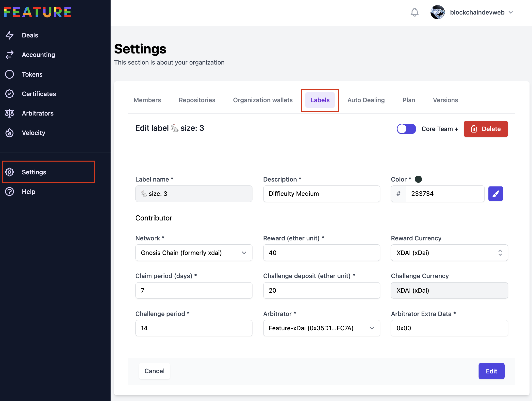532x401 pixels.
Task: Open the color paintbrush picker
Action: 496,194
